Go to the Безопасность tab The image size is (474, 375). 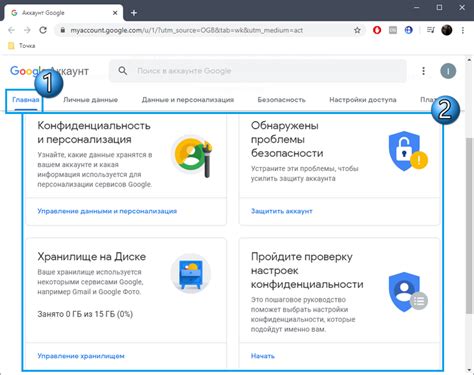(281, 100)
